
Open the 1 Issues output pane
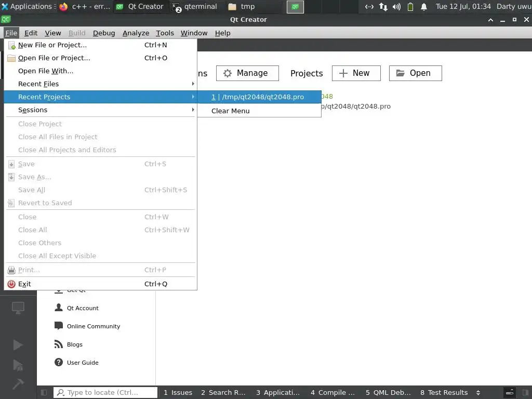point(178,393)
